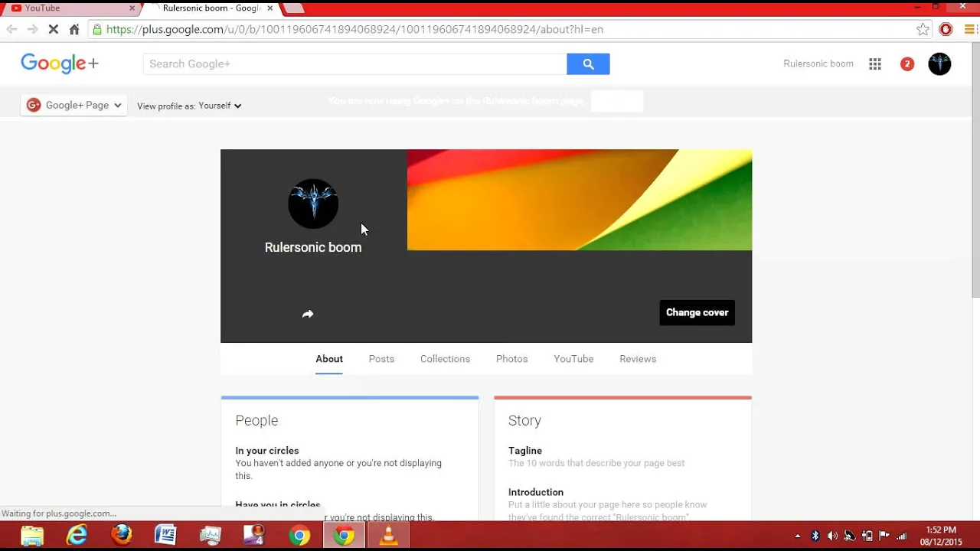Switch to the Posts tab
Image resolution: width=980 pixels, height=551 pixels.
point(381,359)
